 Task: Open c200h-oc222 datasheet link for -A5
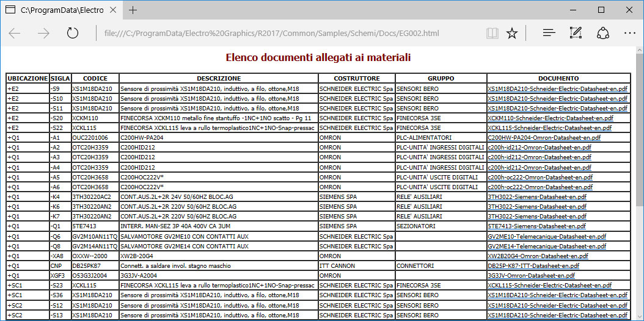point(540,177)
